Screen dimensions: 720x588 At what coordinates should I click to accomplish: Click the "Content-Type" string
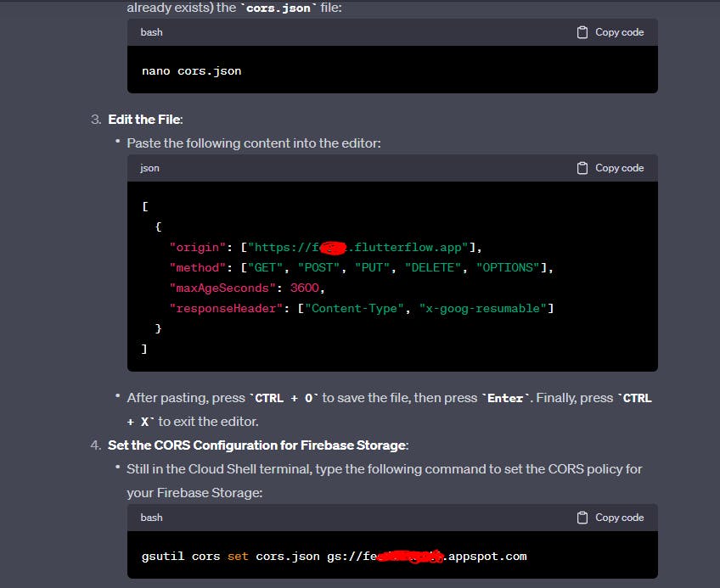pos(355,308)
